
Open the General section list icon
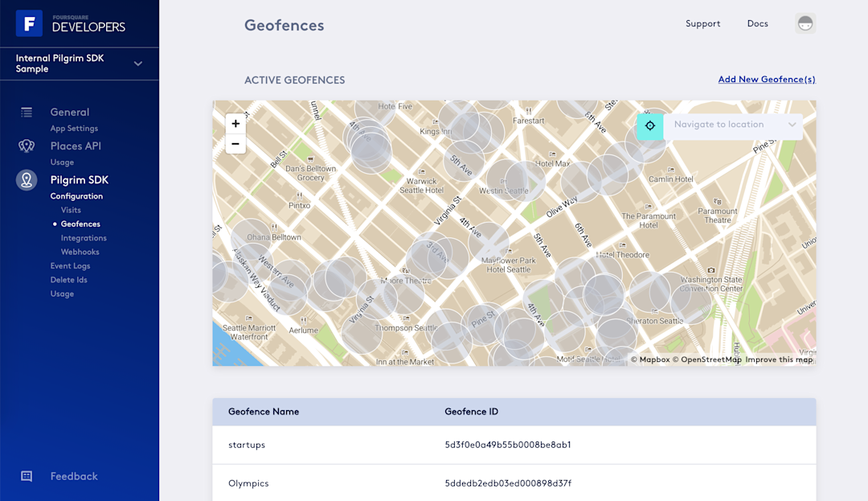pyautogui.click(x=27, y=113)
